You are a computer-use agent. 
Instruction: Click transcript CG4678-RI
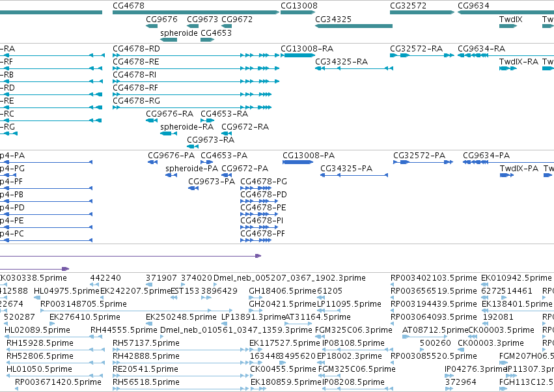(x=134, y=75)
